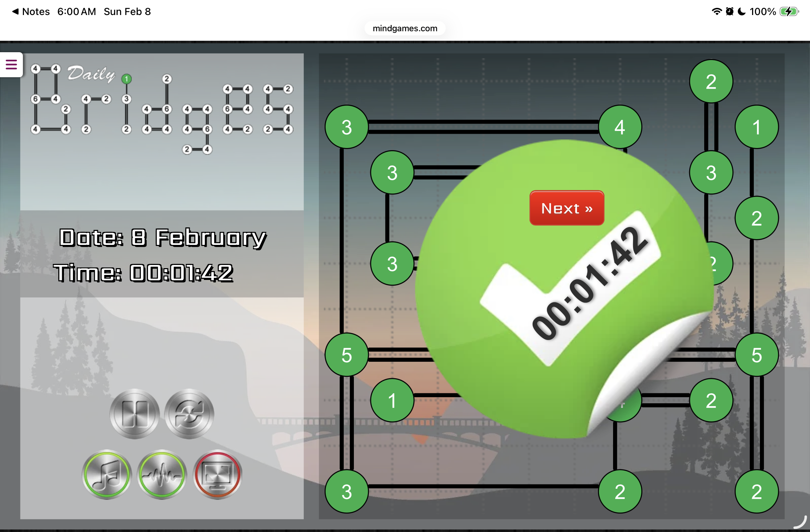810x532 pixels.
Task: Select the left island numbered 5
Action: [346, 355]
